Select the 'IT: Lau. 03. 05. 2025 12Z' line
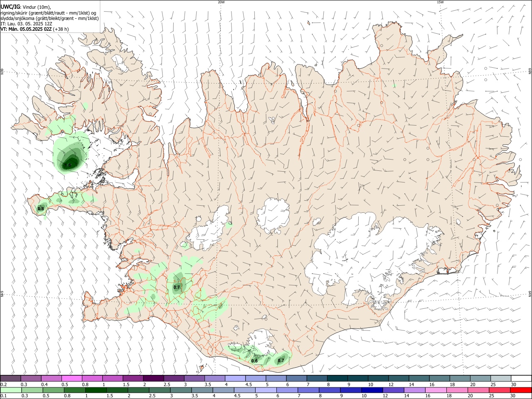Screen dimensions: 532x399 pyautogui.click(x=26, y=24)
